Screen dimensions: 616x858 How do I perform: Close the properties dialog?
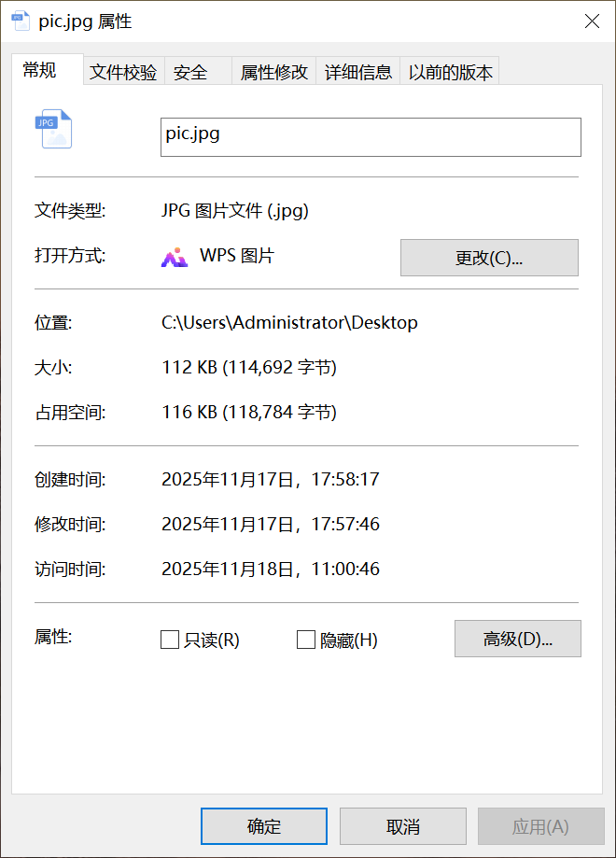point(592,21)
